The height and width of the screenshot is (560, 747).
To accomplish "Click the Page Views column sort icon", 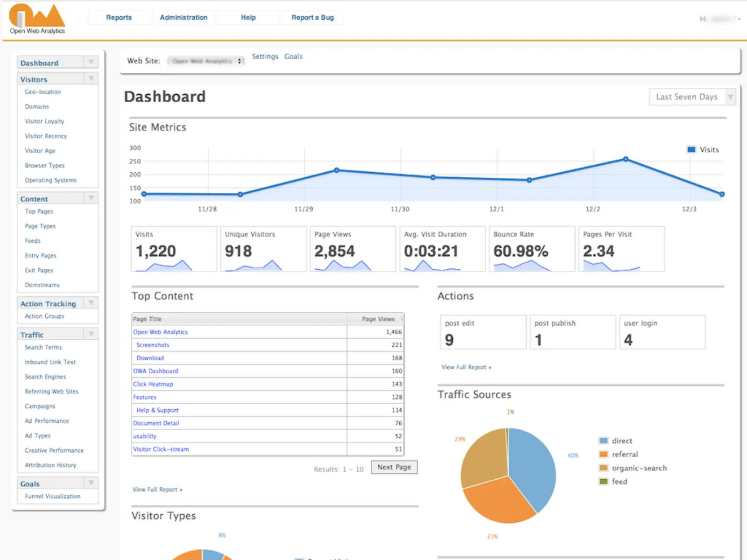I will [x=402, y=319].
